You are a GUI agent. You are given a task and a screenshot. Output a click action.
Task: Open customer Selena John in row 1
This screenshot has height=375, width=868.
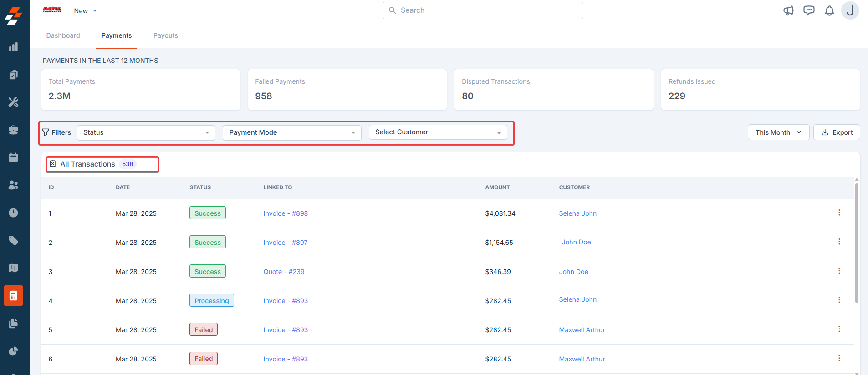[x=577, y=213]
